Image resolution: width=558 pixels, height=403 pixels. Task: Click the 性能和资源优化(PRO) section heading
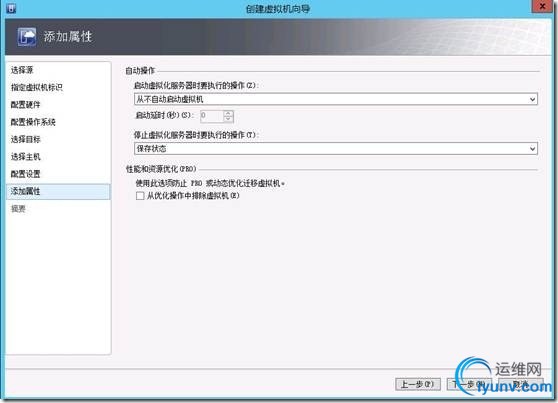[161, 169]
